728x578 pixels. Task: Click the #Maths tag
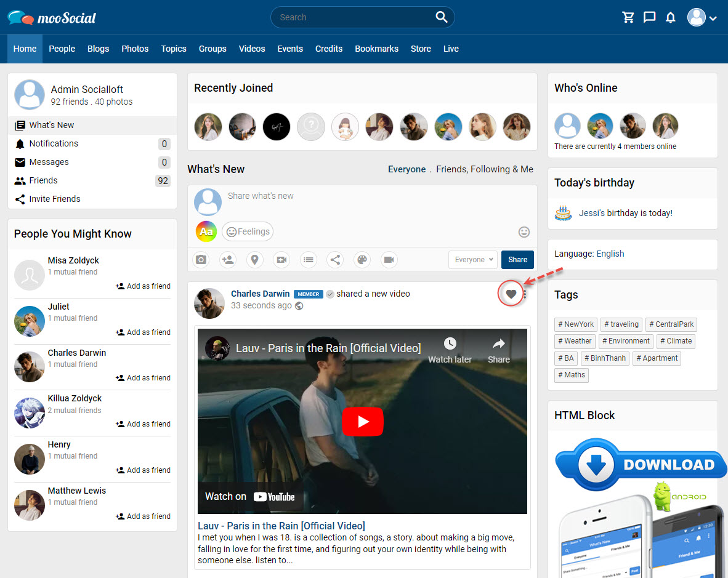pos(572,375)
